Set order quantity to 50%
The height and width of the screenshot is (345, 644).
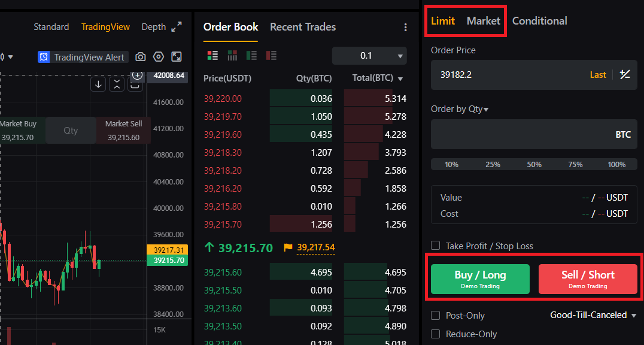click(534, 165)
